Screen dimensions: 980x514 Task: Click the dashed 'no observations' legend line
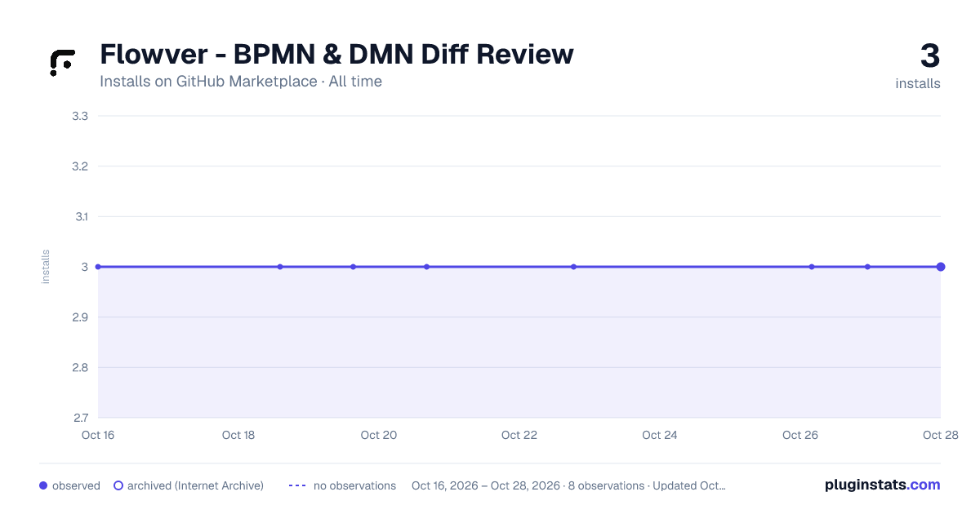297,485
